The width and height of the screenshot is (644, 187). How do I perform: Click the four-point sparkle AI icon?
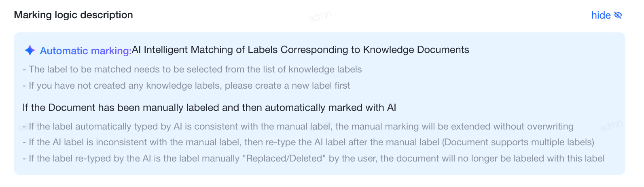point(30,50)
